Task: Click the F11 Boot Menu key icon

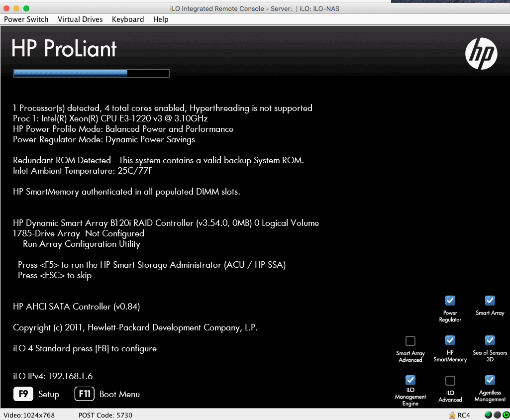Action: click(84, 394)
